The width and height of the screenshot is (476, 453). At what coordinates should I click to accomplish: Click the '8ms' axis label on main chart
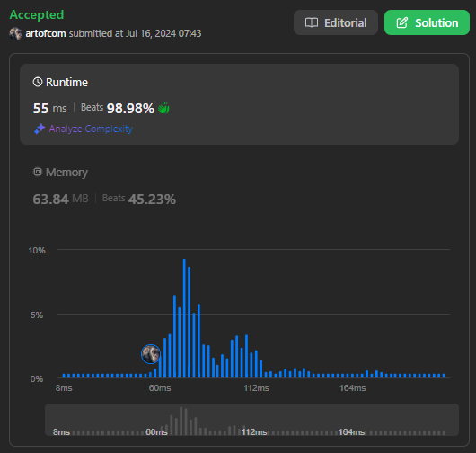point(64,388)
